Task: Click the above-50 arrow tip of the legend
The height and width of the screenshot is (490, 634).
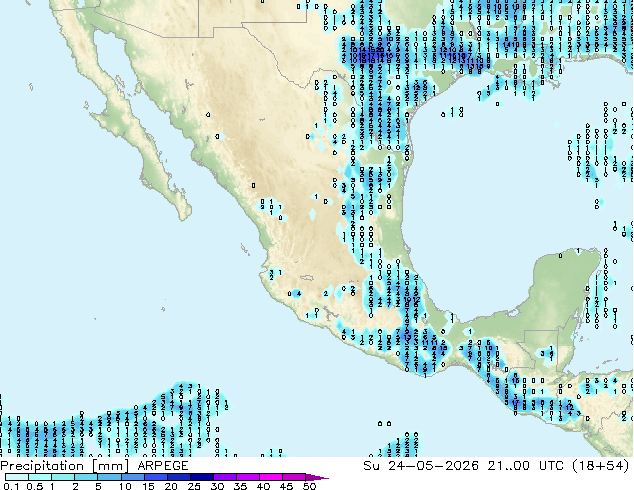Action: [x=318, y=478]
